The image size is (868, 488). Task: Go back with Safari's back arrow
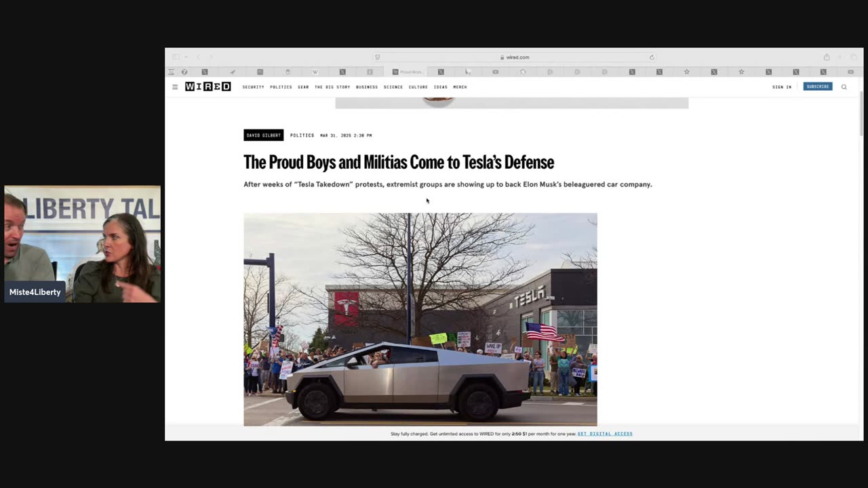[198, 57]
